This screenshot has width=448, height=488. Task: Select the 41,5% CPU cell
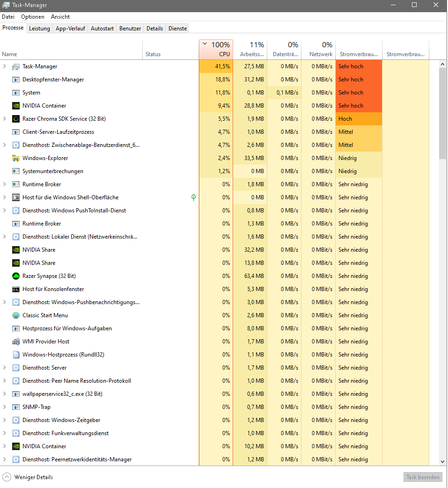216,66
